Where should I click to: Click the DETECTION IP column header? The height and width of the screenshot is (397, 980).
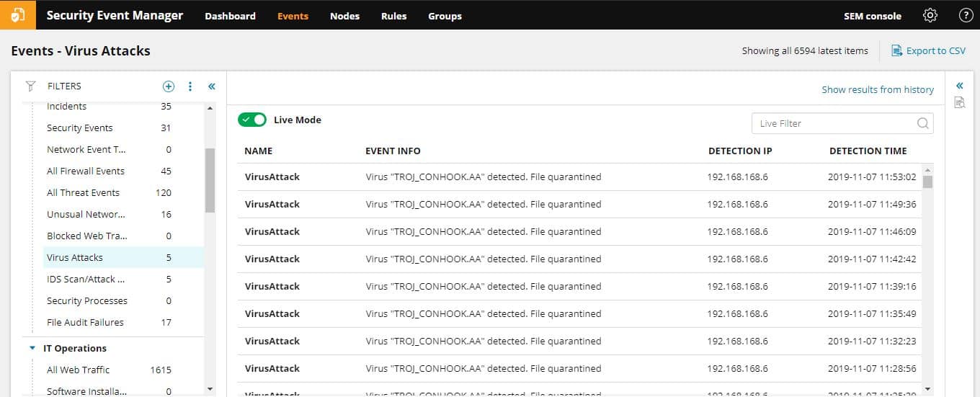click(740, 151)
